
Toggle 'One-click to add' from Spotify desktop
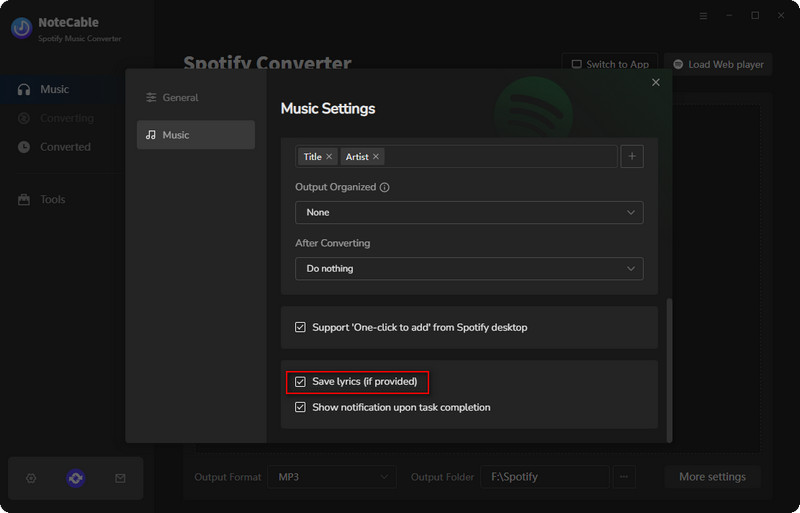tap(300, 327)
